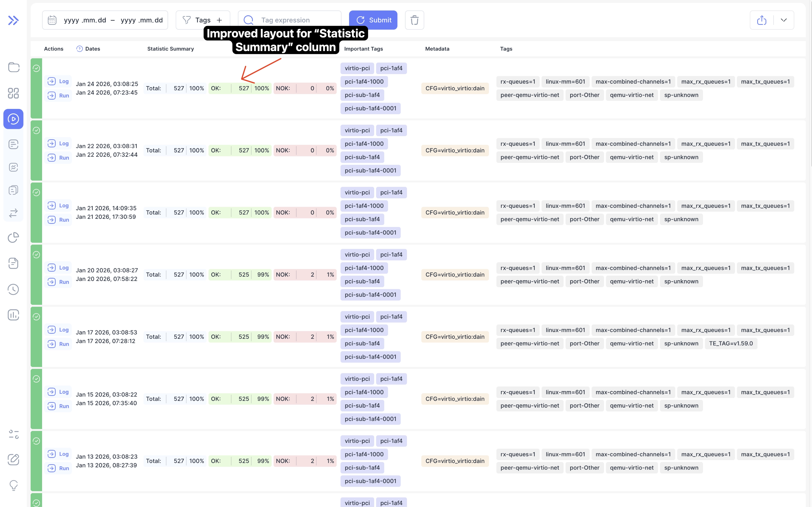This screenshot has height=507, width=812.
Task: Click the Dates column help icon
Action: pos(80,49)
